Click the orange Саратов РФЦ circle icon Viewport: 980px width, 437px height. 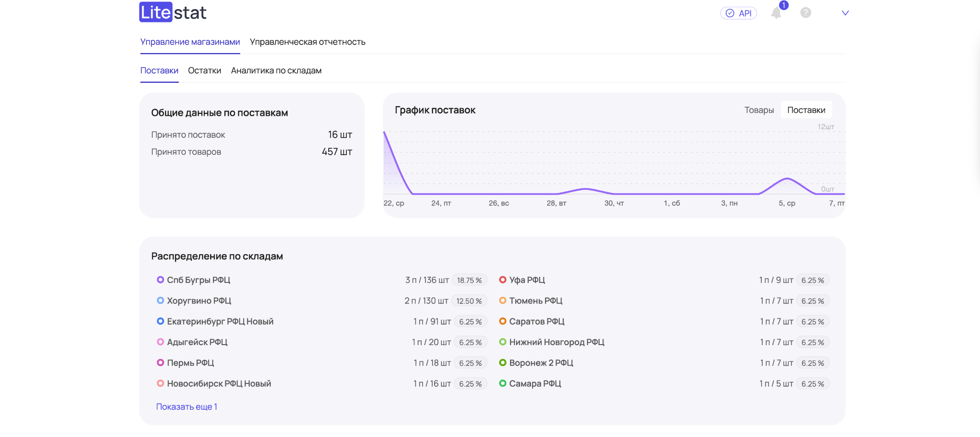(502, 322)
